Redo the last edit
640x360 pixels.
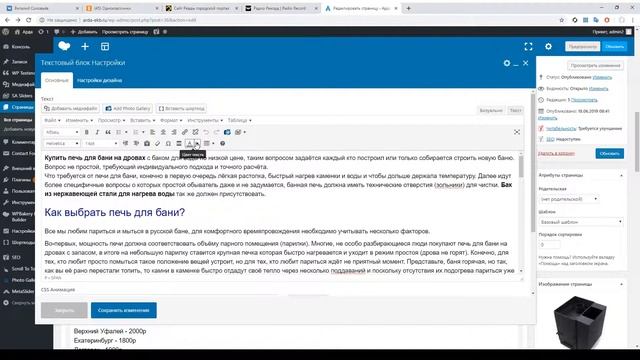[x=217, y=132]
